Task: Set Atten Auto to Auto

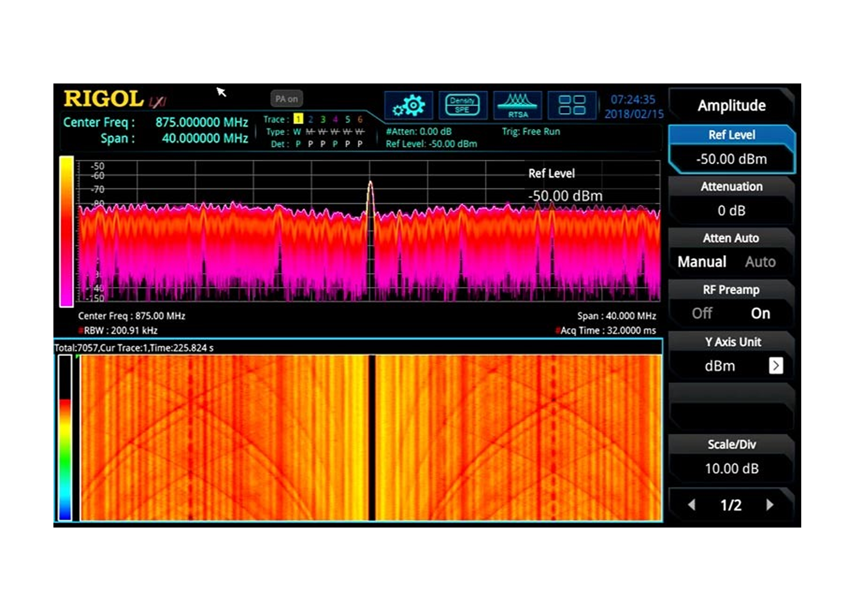Action: click(760, 262)
